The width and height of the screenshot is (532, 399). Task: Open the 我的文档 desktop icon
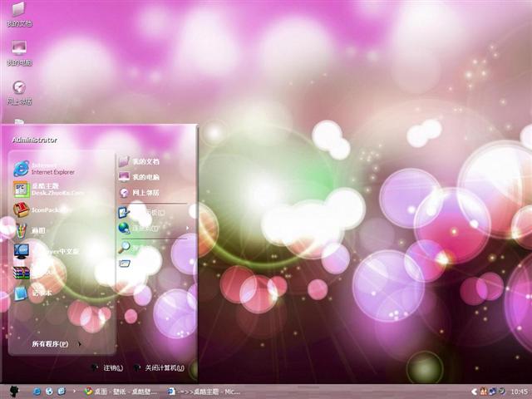pyautogui.click(x=19, y=15)
